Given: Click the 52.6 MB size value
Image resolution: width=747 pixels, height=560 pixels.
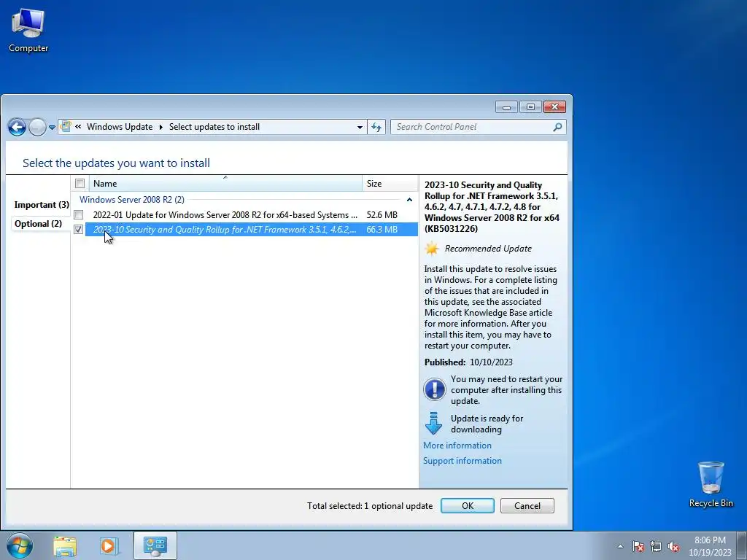Looking at the screenshot, I should click(382, 215).
